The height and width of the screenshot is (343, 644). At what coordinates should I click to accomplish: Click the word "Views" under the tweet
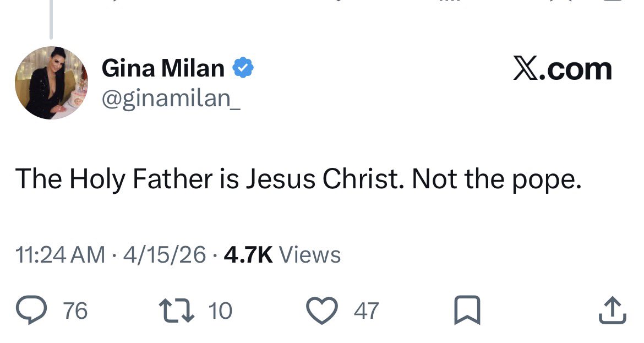click(x=310, y=255)
